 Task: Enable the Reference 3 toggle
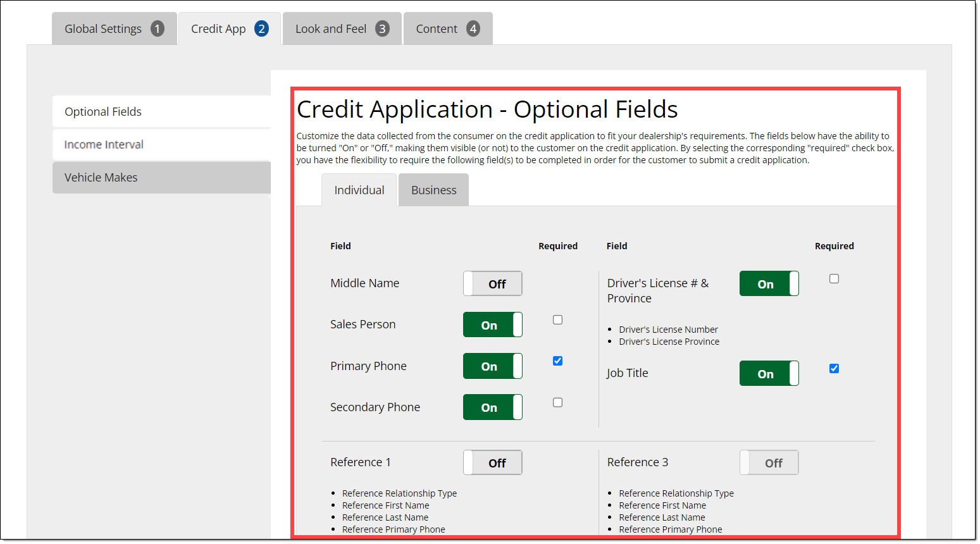[x=769, y=463]
